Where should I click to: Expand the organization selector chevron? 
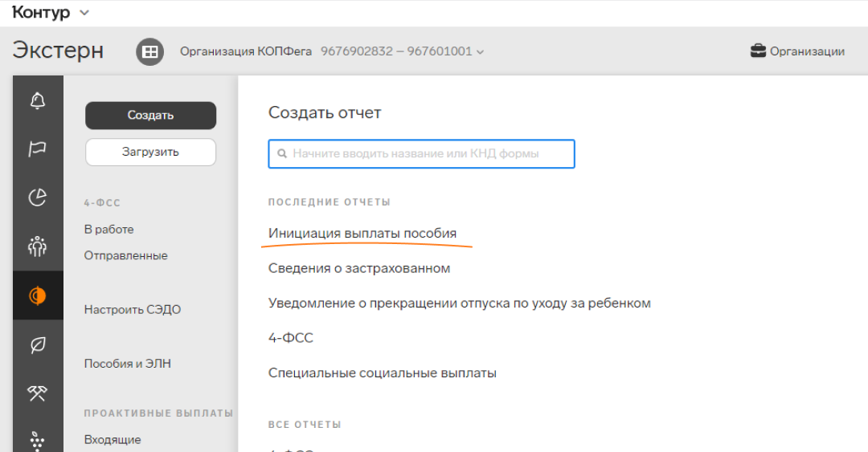coord(480,52)
